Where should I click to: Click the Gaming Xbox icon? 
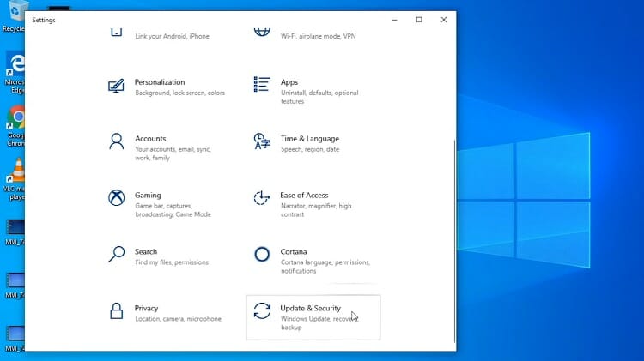(116, 198)
